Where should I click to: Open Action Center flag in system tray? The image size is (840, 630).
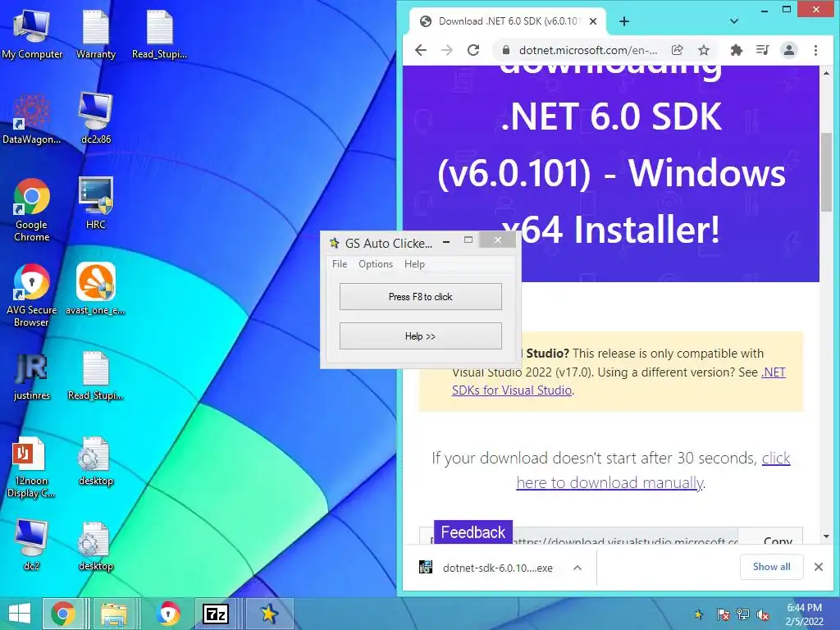(723, 614)
